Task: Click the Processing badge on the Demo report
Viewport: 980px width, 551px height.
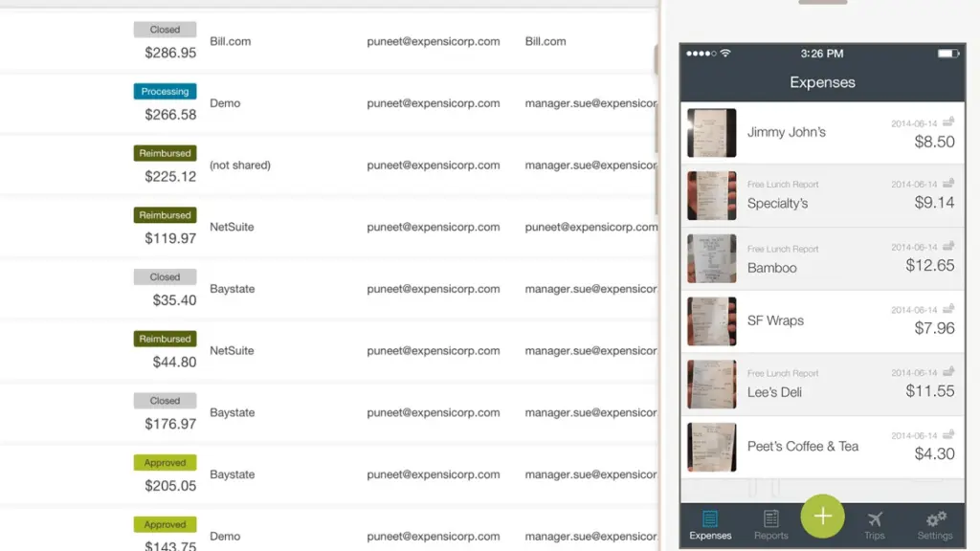Action: coord(165,91)
